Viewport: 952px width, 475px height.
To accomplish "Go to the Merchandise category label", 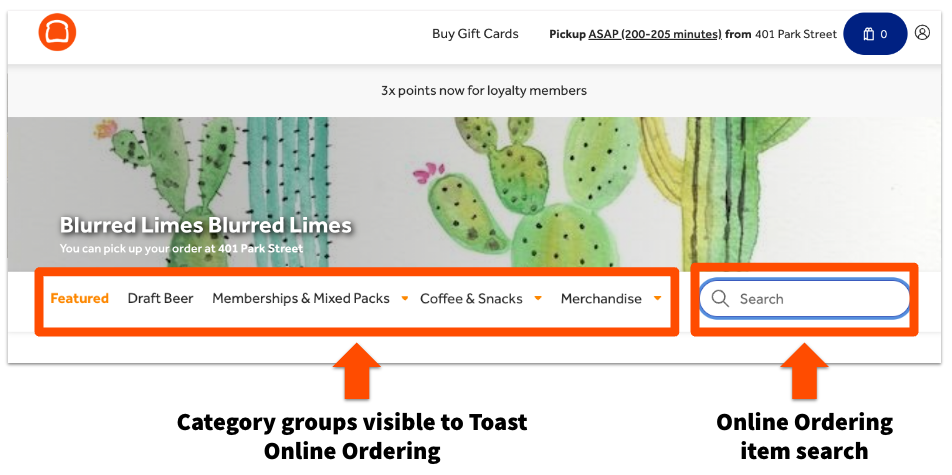I will click(601, 299).
